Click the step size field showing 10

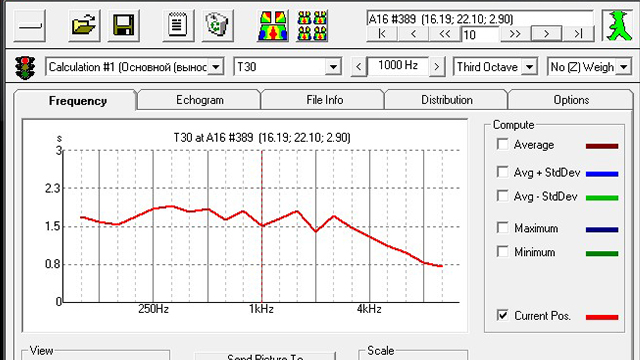[480, 35]
